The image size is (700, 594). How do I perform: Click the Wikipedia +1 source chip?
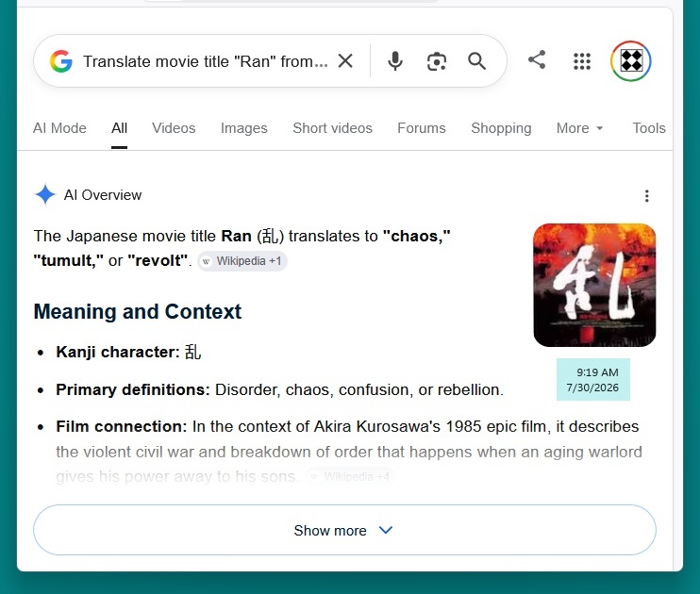click(x=242, y=261)
